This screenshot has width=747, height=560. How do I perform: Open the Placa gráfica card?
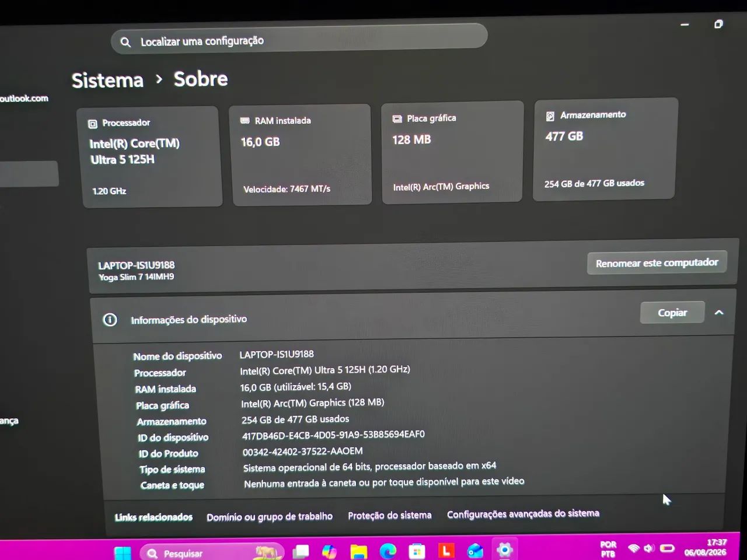pos(452,152)
